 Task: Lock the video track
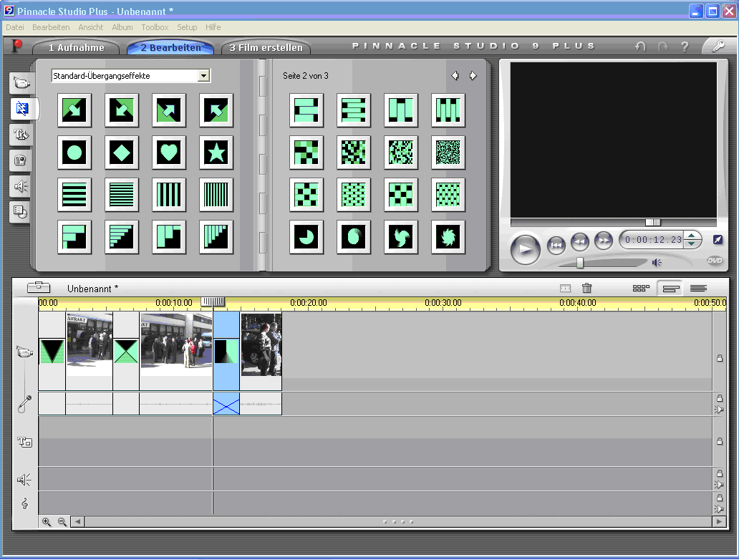pos(720,358)
